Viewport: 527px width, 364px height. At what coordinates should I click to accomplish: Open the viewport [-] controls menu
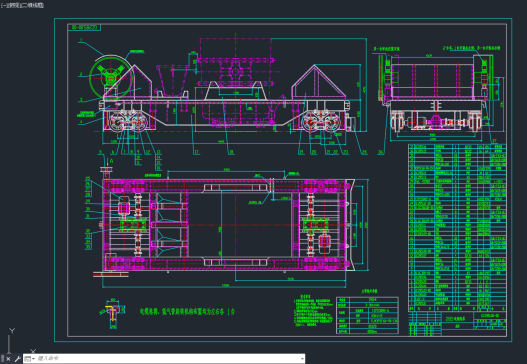pos(4,5)
